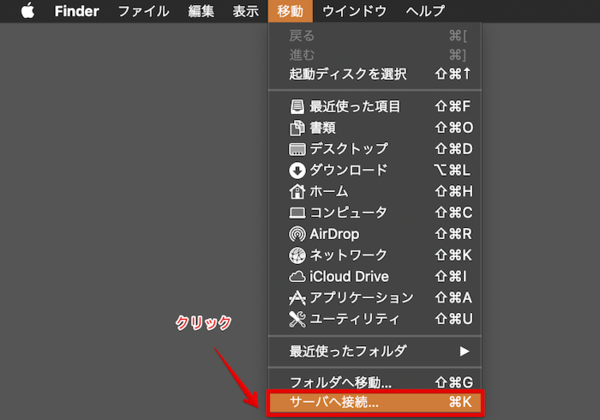The width and height of the screenshot is (600, 420).
Task: Choose 起動ディスクを選択 from the menu
Action: pos(375,74)
